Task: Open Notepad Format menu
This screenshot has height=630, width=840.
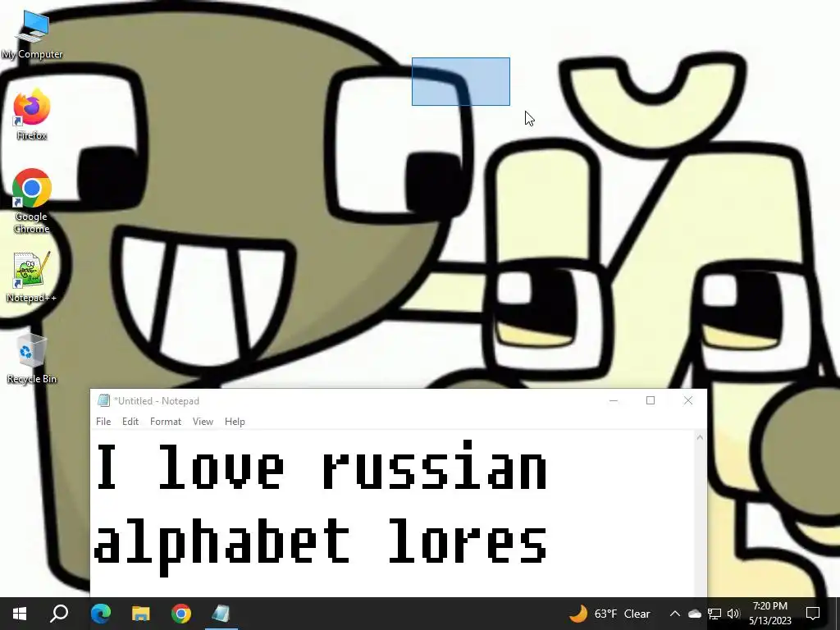Action: [x=166, y=422]
